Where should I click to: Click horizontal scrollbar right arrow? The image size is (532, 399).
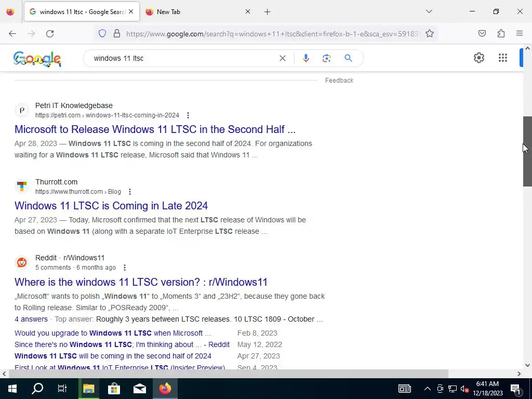(519, 374)
